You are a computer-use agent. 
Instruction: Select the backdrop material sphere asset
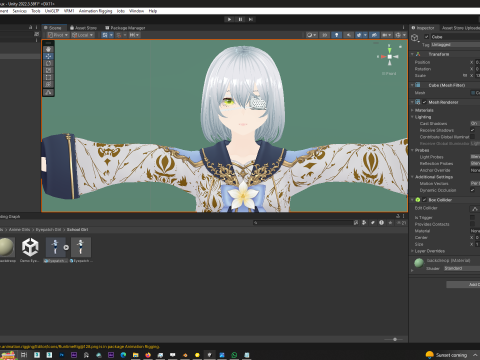(x=7, y=247)
